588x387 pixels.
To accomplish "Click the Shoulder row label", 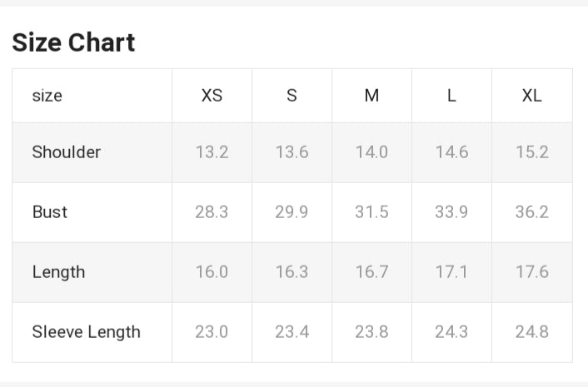I will [x=67, y=152].
